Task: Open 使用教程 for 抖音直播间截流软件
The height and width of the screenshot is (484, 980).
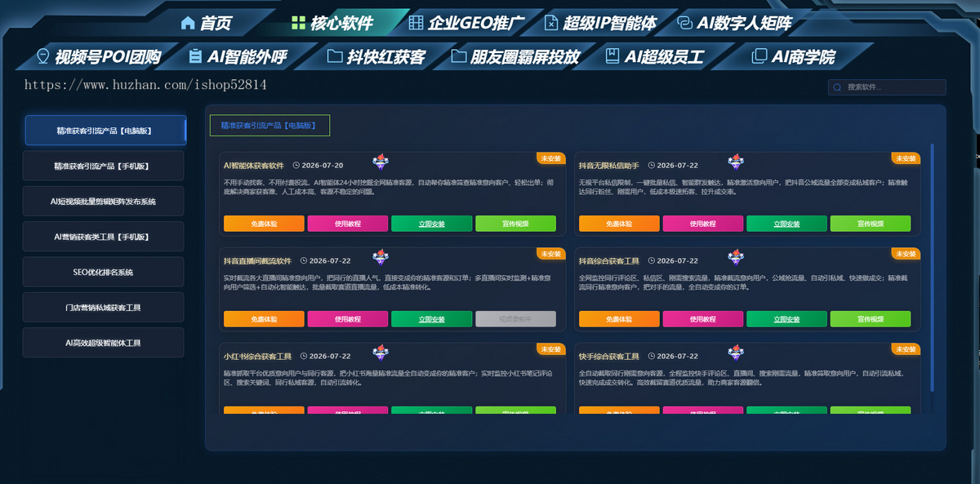Action: (x=348, y=319)
